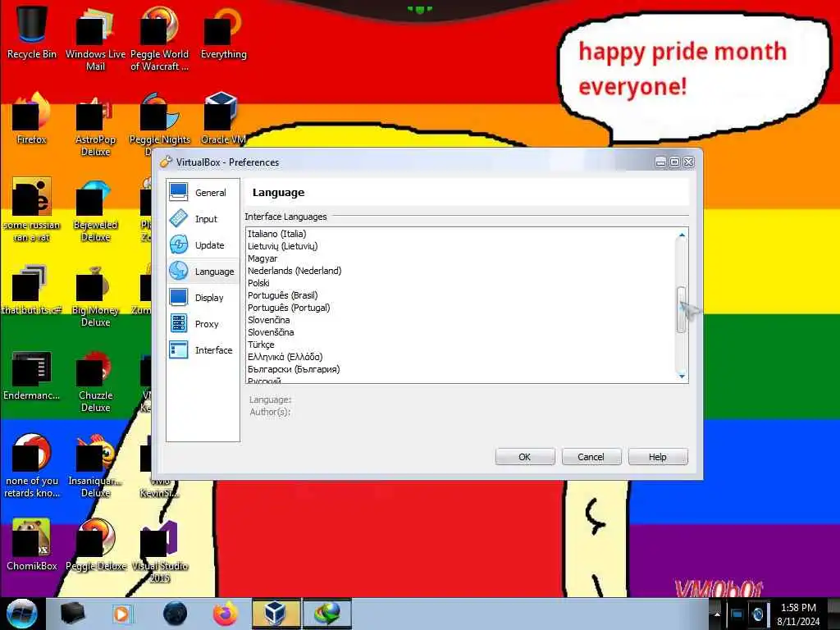Open Peggle World of Warcraft desktop icon
Screen dimensions: 840x630
(x=159, y=39)
